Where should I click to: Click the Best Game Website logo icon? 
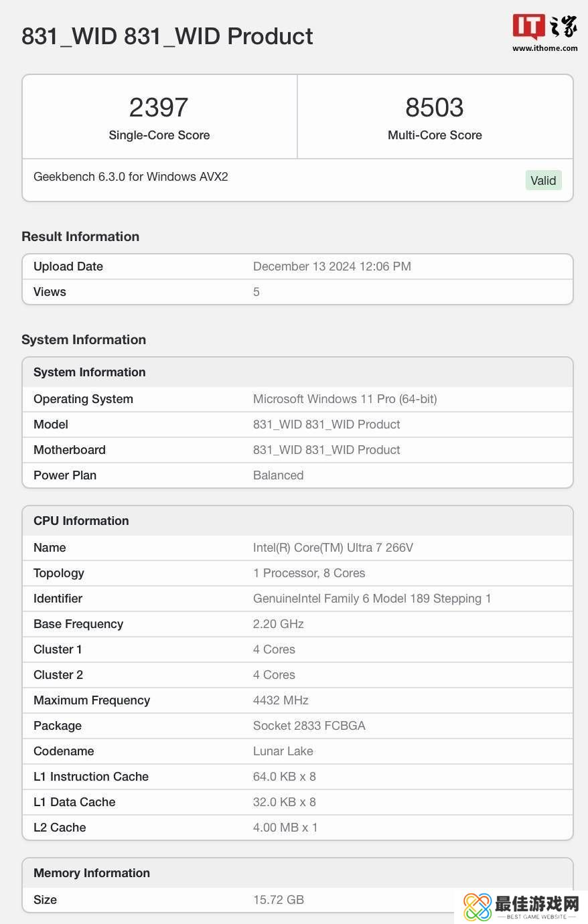point(477,907)
